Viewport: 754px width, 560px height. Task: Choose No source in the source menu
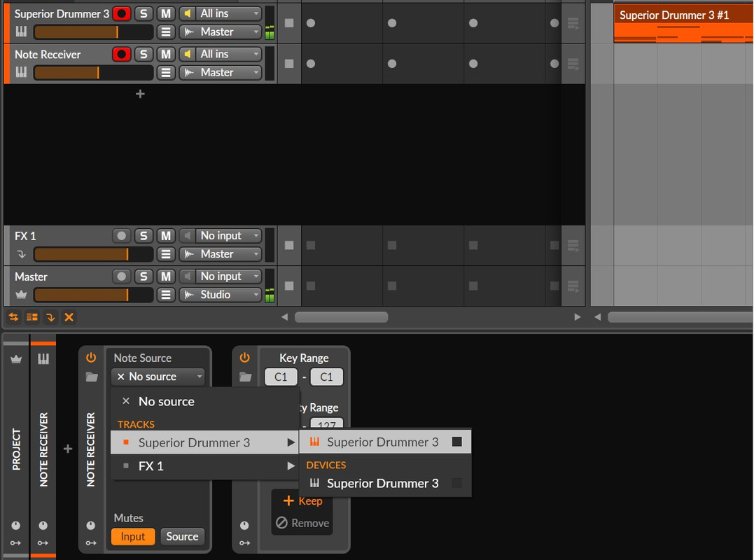tap(205, 401)
